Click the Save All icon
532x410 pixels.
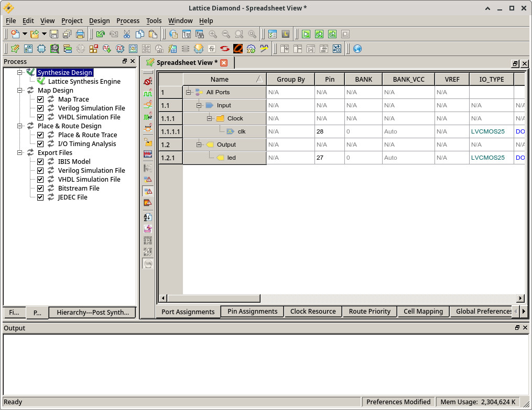point(67,34)
